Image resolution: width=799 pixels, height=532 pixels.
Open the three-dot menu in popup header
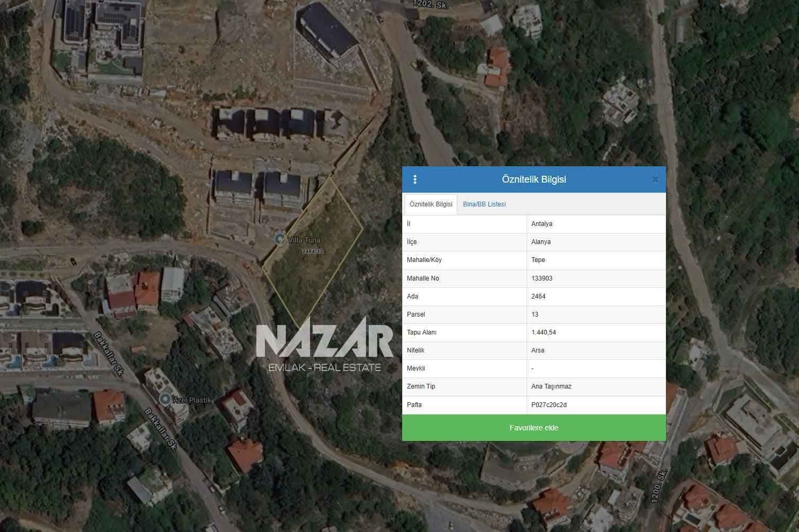[x=415, y=180]
